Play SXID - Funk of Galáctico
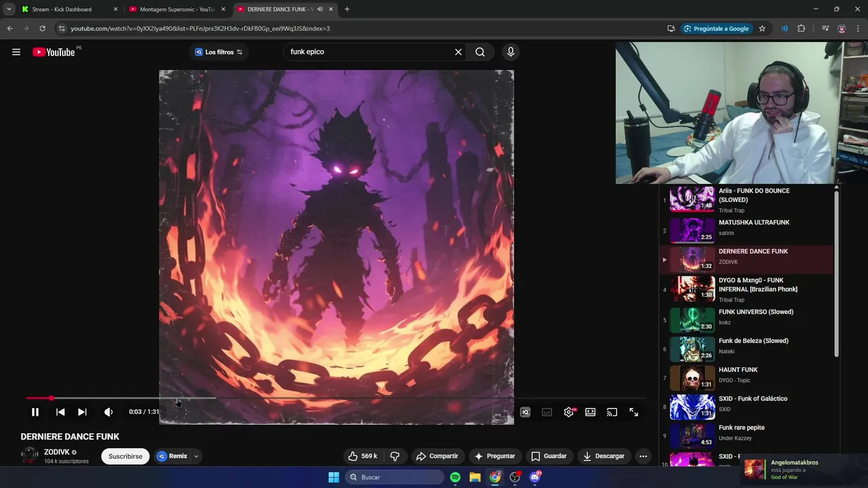The height and width of the screenshot is (488, 868). [x=746, y=407]
